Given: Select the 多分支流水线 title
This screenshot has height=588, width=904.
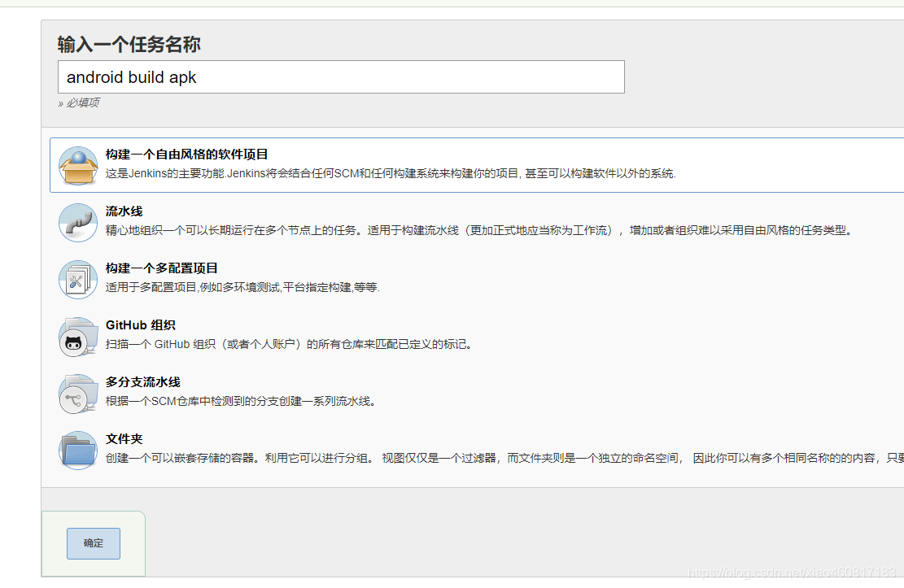Looking at the screenshot, I should click(143, 382).
